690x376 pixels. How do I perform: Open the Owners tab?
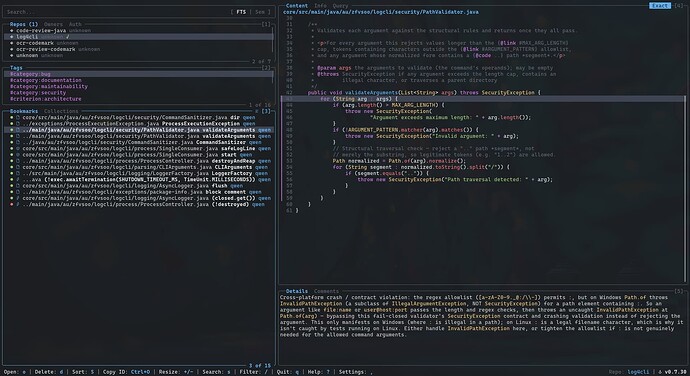click(53, 24)
